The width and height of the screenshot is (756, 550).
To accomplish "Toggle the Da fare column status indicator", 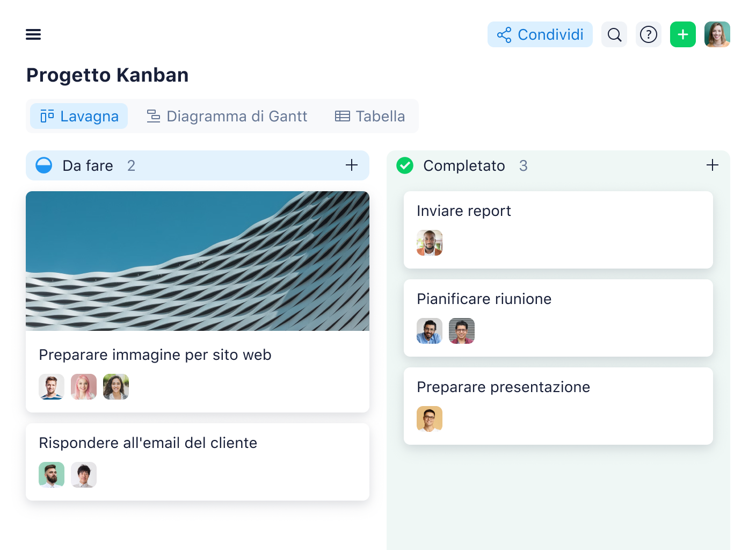I will point(44,165).
